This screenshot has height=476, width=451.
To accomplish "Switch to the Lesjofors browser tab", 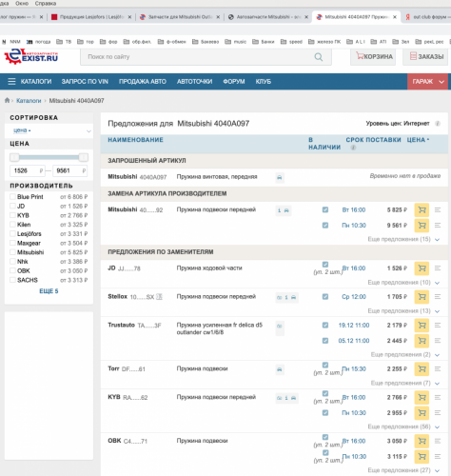I will [x=91, y=17].
